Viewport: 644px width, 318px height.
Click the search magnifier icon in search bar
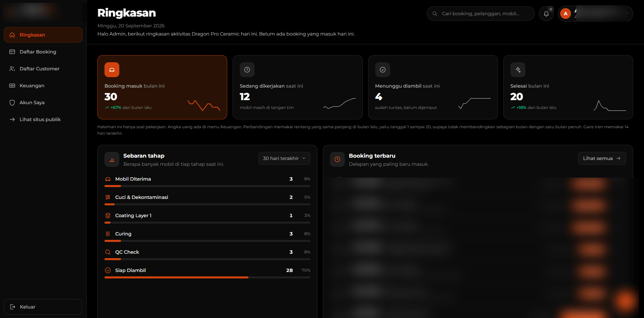click(435, 14)
